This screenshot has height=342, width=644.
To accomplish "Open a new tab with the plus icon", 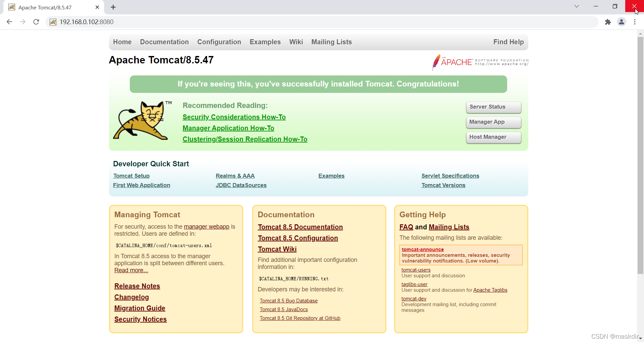I will [x=113, y=7].
